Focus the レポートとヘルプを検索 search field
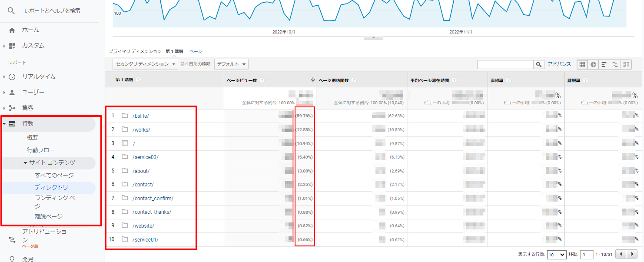This screenshot has width=644, height=262. pyautogui.click(x=52, y=10)
